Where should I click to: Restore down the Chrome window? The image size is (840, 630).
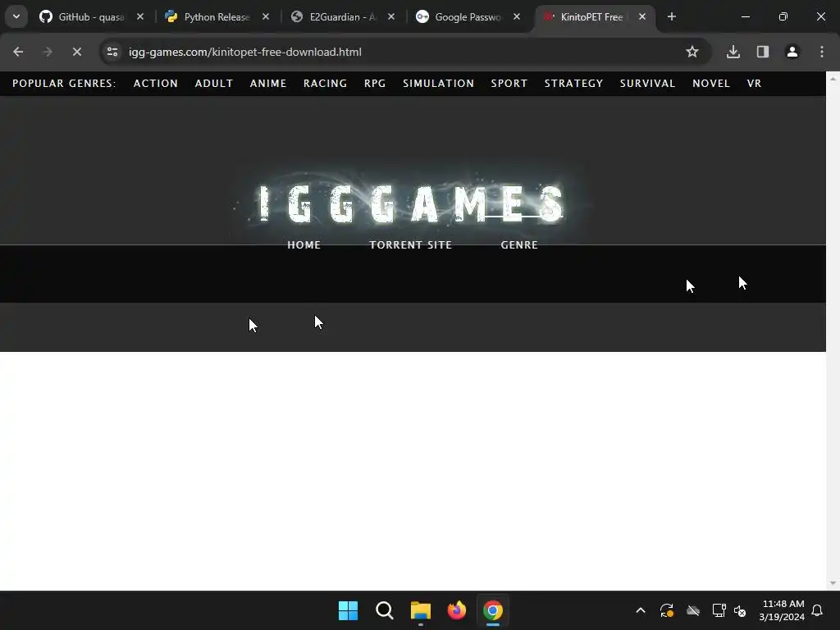pos(783,16)
